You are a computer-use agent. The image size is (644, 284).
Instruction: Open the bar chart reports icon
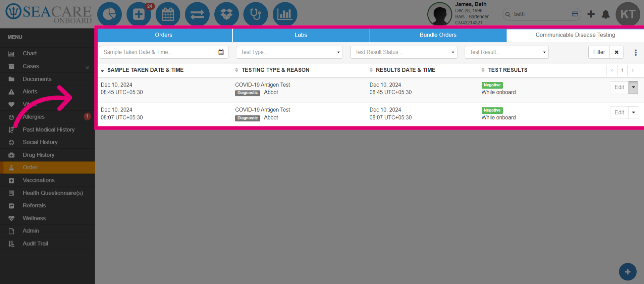285,14
